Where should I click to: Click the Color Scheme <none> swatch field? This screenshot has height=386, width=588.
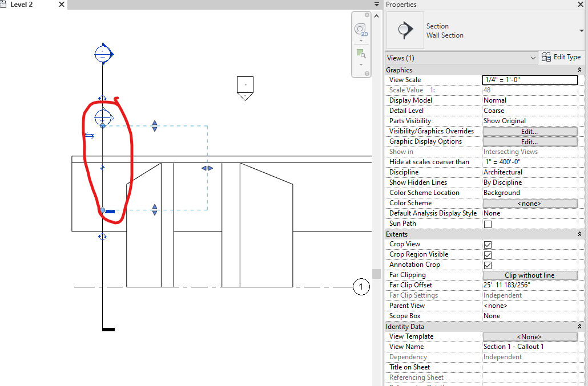click(x=530, y=203)
